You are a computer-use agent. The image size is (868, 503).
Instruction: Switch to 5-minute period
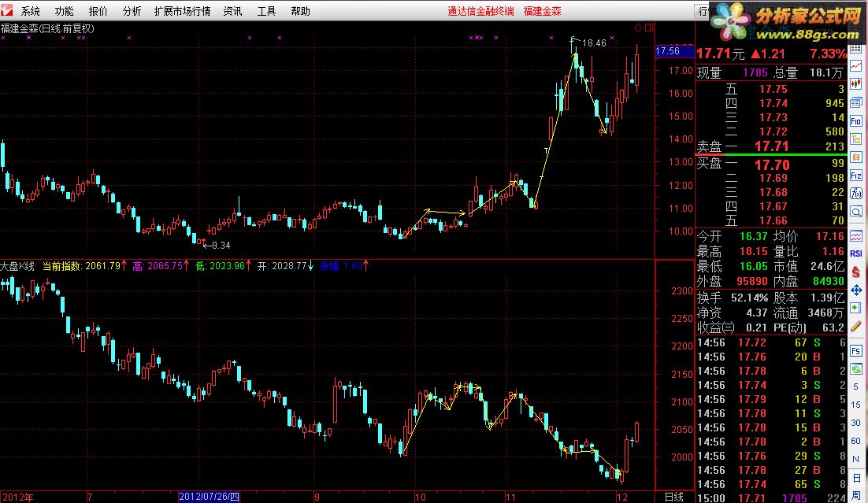856,386
